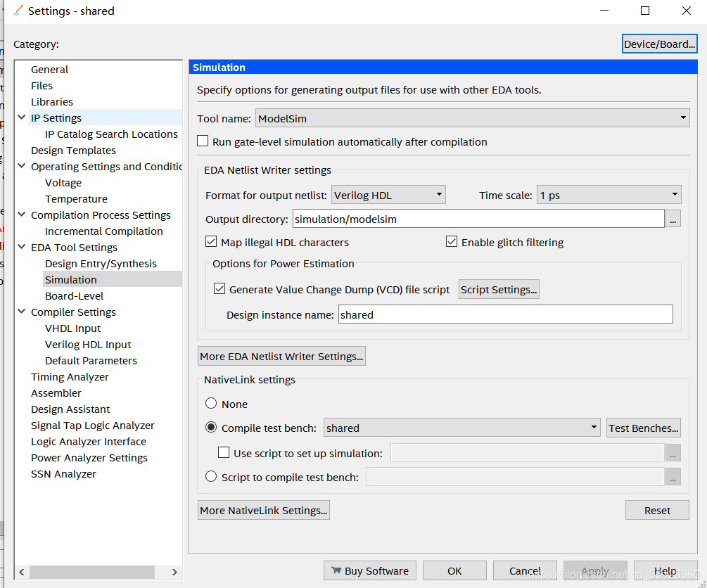Browse for output directory with ellipsis button
The image size is (707, 588).
pos(673,219)
